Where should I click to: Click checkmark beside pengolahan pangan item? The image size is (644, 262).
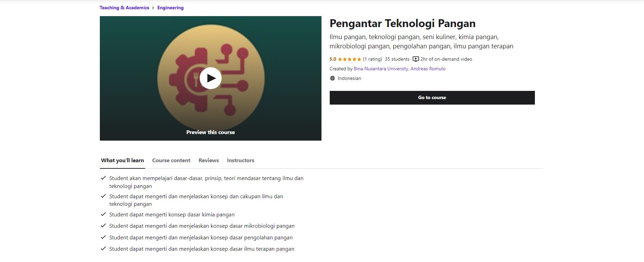tap(103, 237)
